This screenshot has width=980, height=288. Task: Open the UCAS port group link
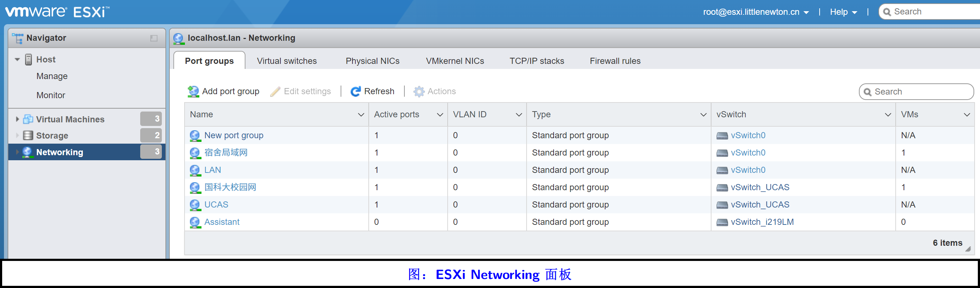pyautogui.click(x=216, y=205)
